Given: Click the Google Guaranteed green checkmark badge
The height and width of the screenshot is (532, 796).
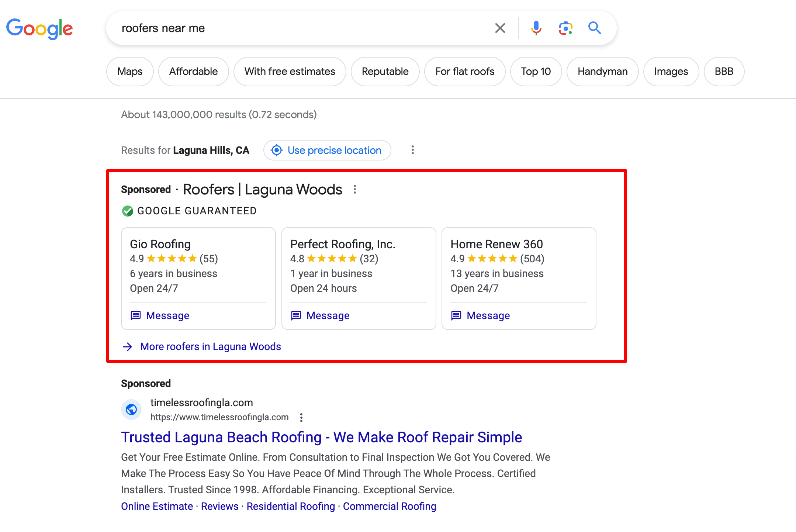Looking at the screenshot, I should pos(127,211).
